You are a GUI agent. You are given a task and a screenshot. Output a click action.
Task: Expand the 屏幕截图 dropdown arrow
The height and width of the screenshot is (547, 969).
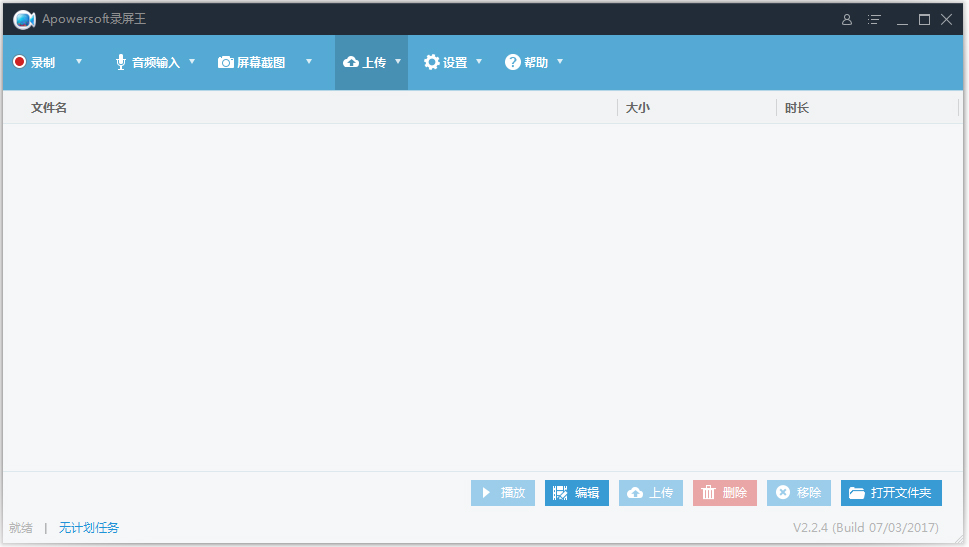click(x=309, y=62)
